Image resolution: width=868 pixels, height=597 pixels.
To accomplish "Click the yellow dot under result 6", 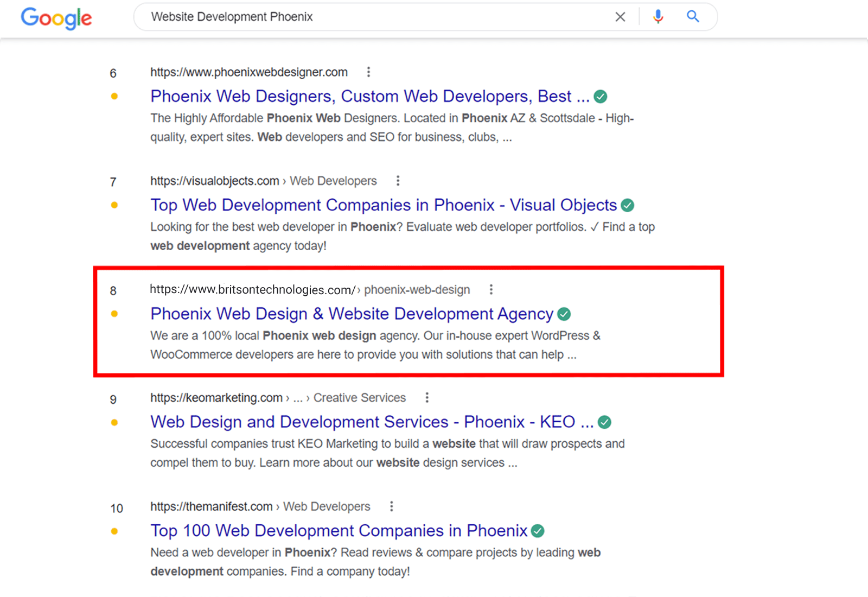I will 114,97.
